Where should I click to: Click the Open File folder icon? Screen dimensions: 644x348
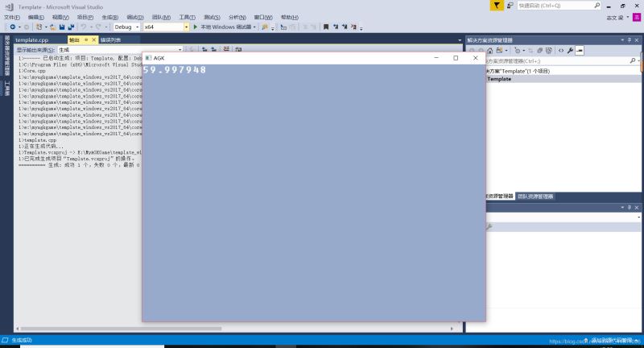52,27
